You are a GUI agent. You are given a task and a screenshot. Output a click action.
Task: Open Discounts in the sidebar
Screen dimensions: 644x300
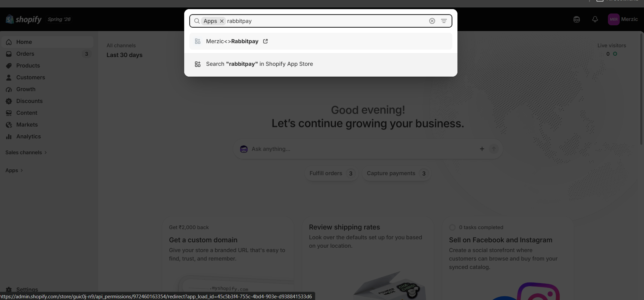(47, 101)
